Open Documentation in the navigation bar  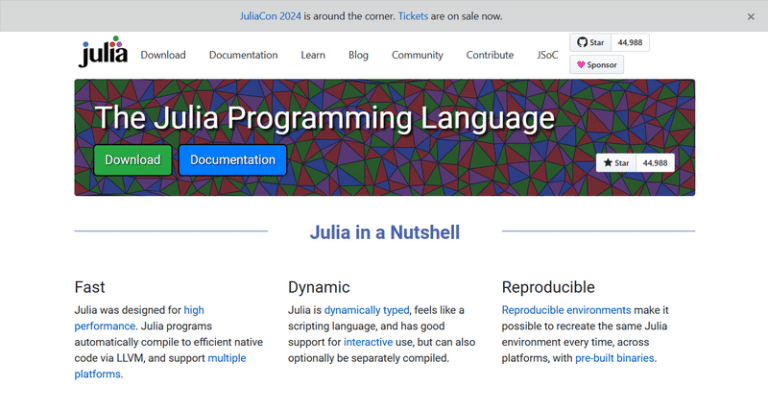click(x=243, y=55)
